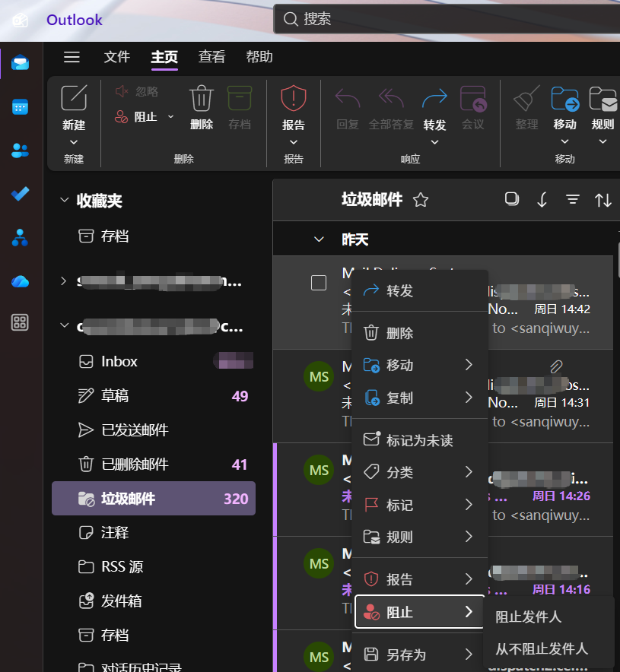Screen dimensions: 620x672
Task: Expand the 新建 dropdown arrow
Action: (x=74, y=142)
